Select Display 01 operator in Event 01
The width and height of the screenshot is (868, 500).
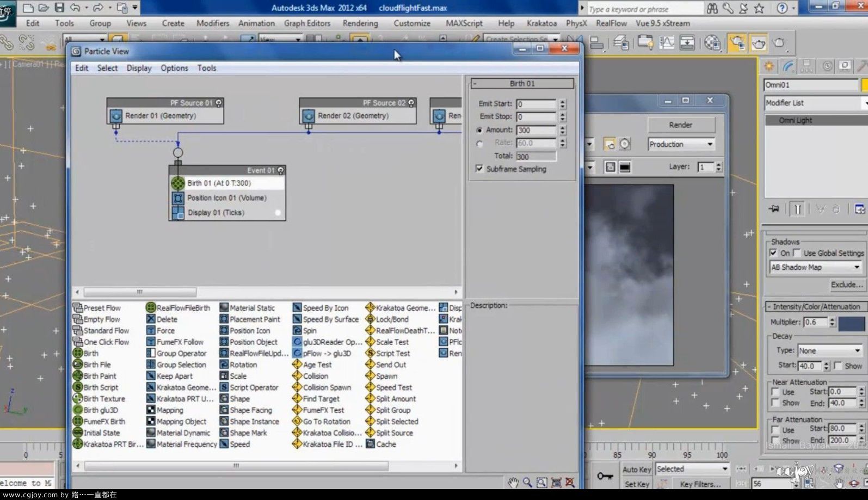pos(227,213)
